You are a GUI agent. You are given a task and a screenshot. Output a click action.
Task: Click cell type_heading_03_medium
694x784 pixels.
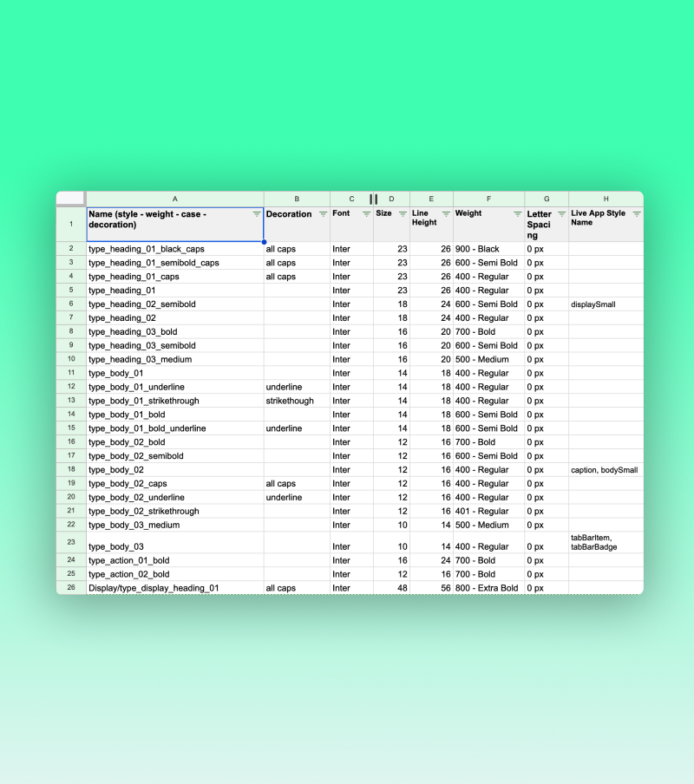(x=175, y=359)
